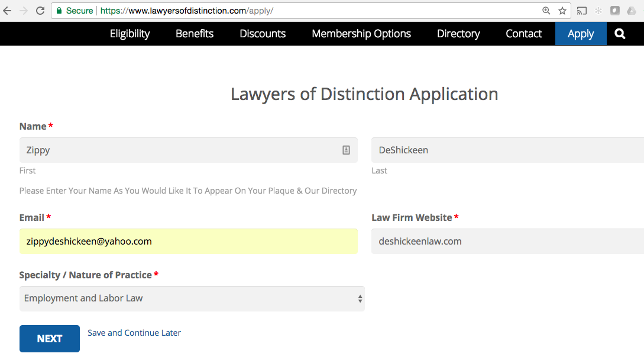Click the Last name field with DeShickeen

pos(507,150)
